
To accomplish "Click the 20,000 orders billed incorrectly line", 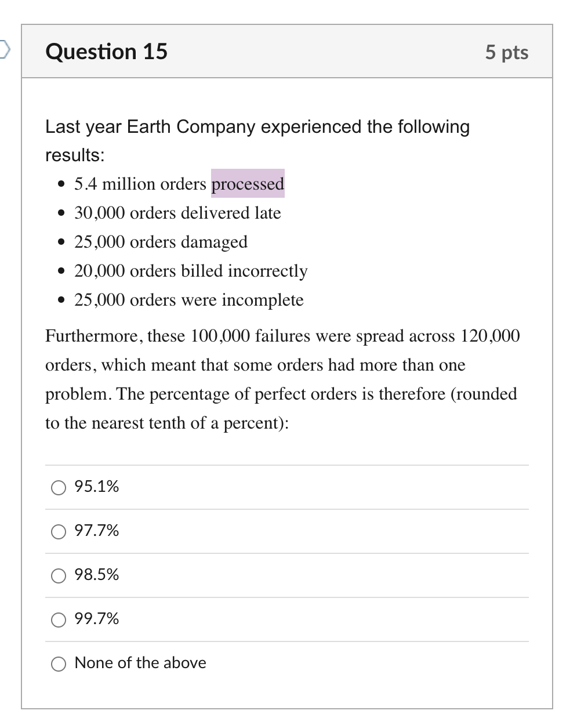I will 191,271.
